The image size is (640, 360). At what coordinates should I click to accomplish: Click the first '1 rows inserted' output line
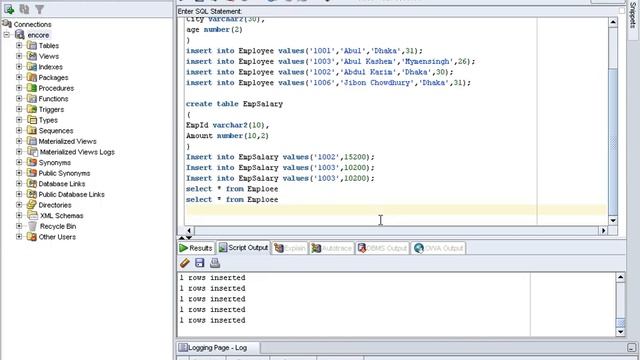tap(213, 278)
